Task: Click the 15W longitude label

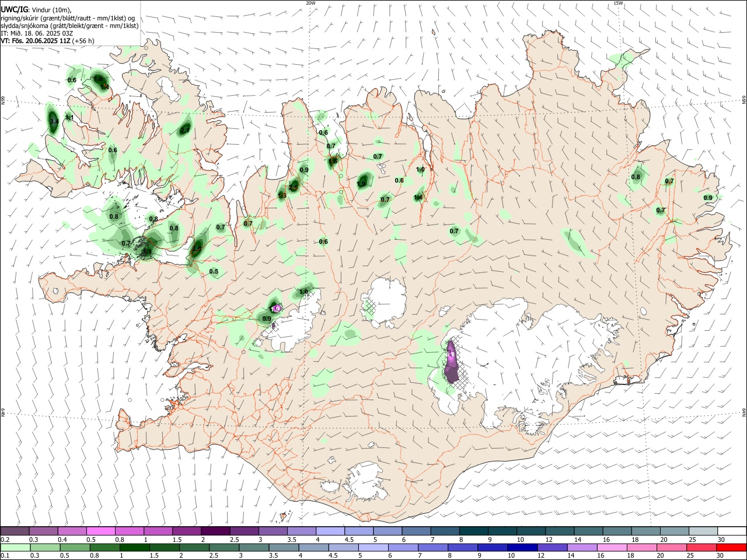Action: (618, 3)
